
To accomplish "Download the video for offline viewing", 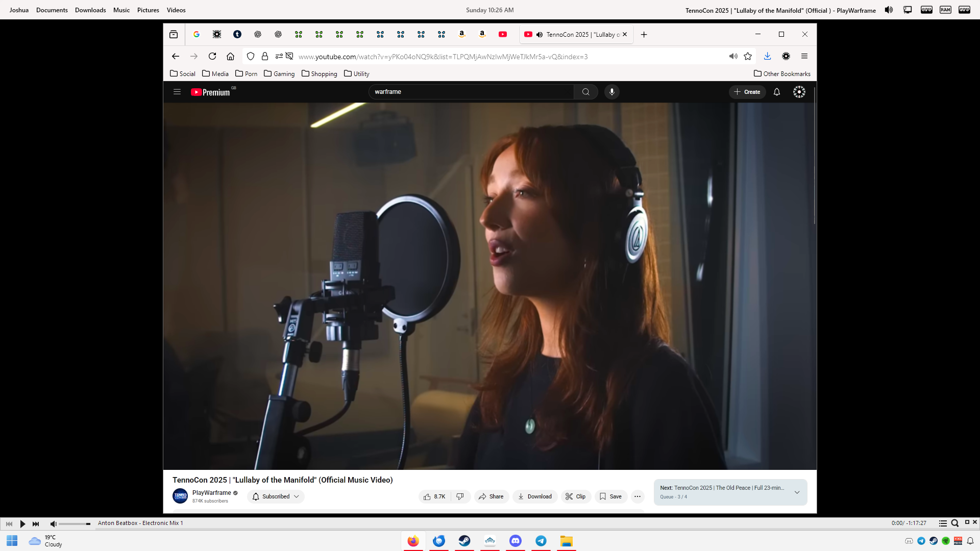I will (535, 496).
